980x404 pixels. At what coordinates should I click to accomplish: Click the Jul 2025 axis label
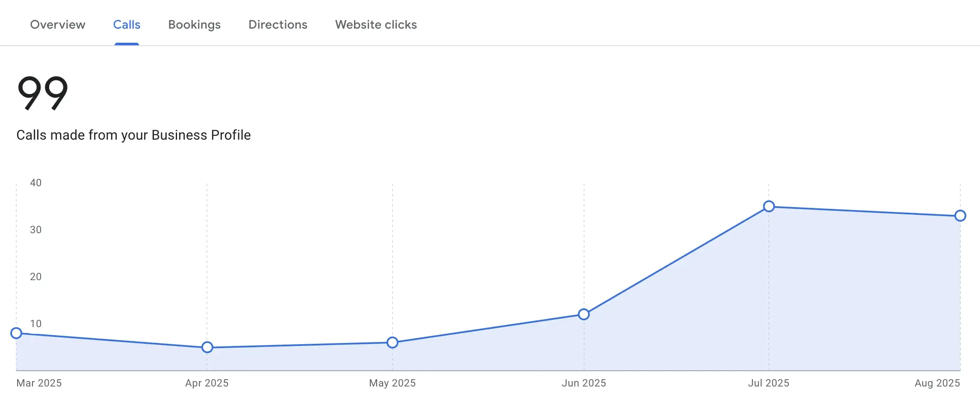click(768, 384)
